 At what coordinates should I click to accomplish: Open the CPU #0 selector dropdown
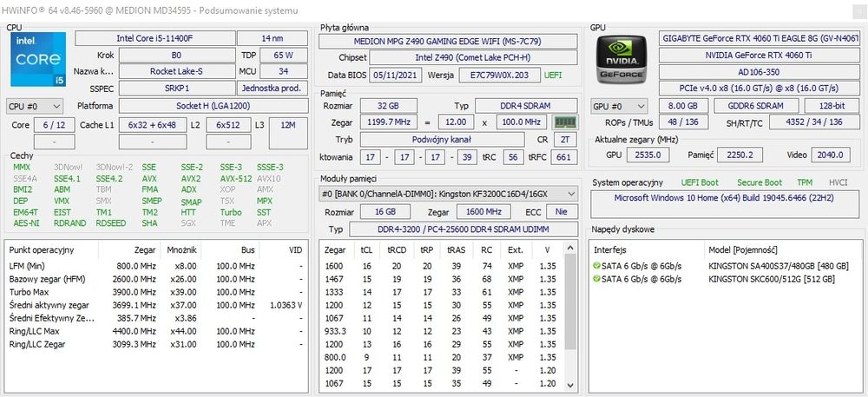pos(35,106)
